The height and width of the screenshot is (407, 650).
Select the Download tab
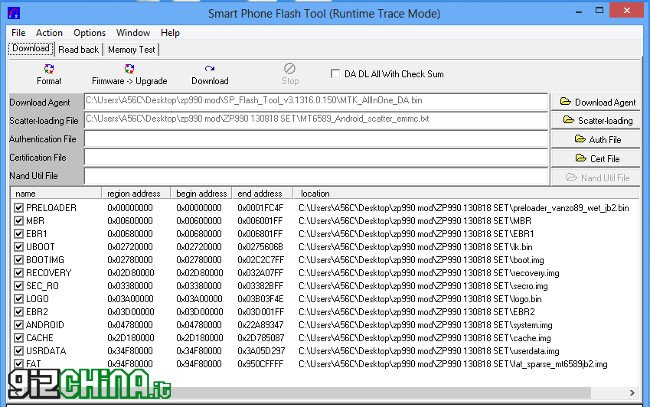pyautogui.click(x=31, y=48)
